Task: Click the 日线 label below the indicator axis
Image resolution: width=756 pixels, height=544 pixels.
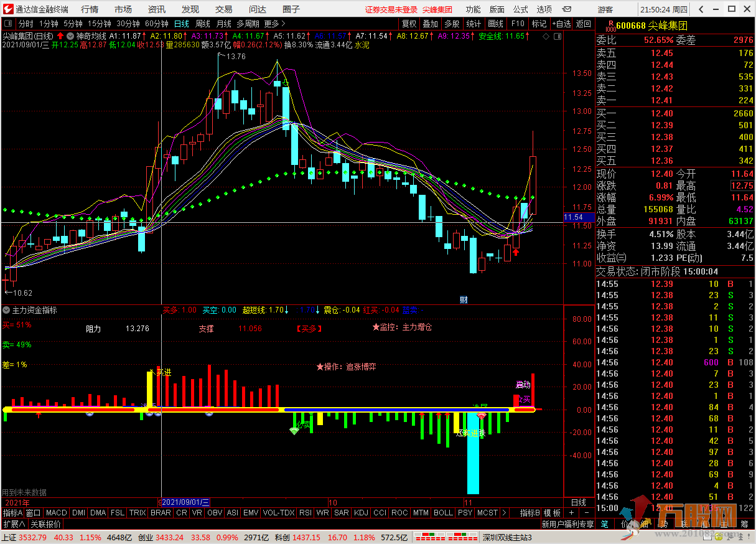Action: pyautogui.click(x=579, y=502)
